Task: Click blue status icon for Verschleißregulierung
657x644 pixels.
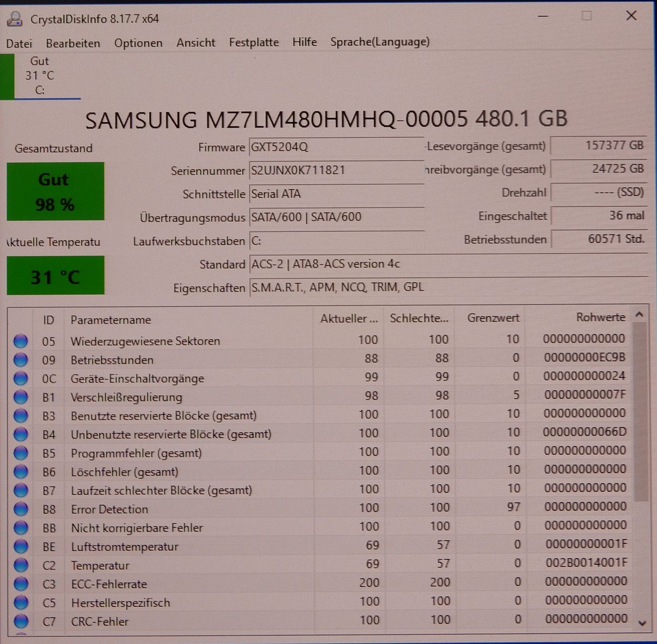Action: click(x=21, y=397)
